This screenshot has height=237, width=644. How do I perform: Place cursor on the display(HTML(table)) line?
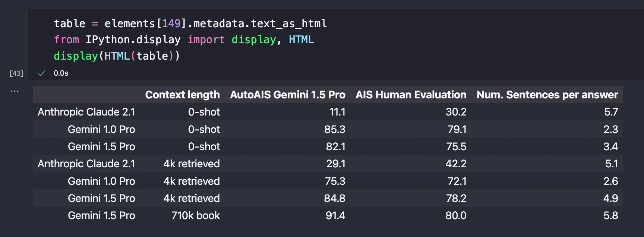(x=117, y=56)
